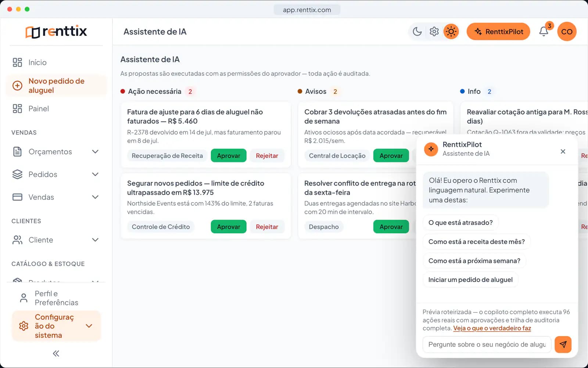Choose Como está a receita deste mês?
588x368 pixels.
pos(477,242)
